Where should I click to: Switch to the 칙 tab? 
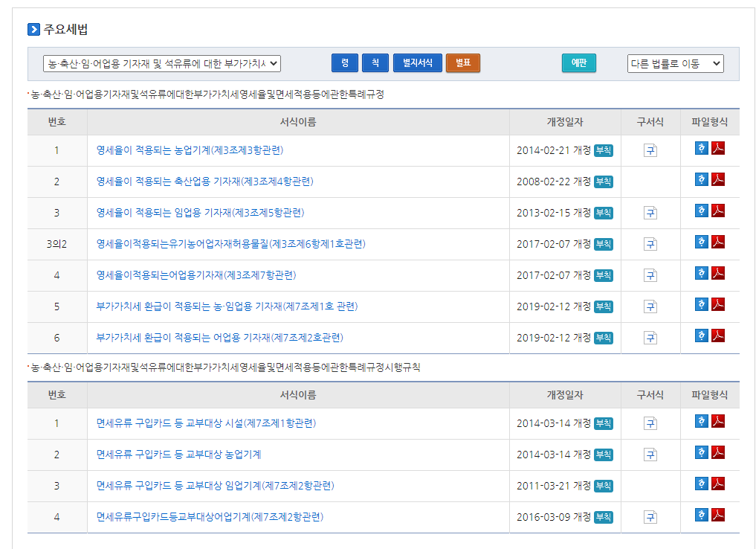pos(375,63)
